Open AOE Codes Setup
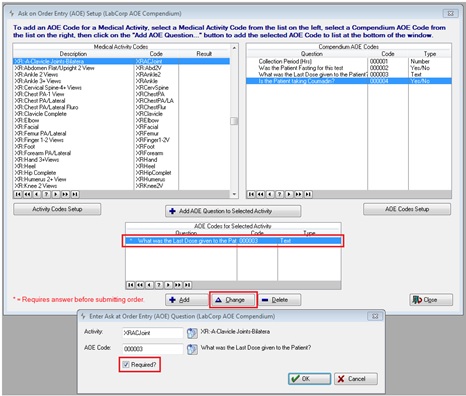The width and height of the screenshot is (466, 396). 407,209
